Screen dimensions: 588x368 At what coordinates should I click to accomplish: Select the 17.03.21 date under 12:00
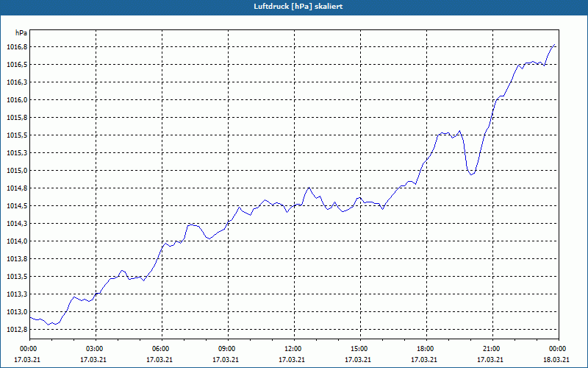click(291, 360)
